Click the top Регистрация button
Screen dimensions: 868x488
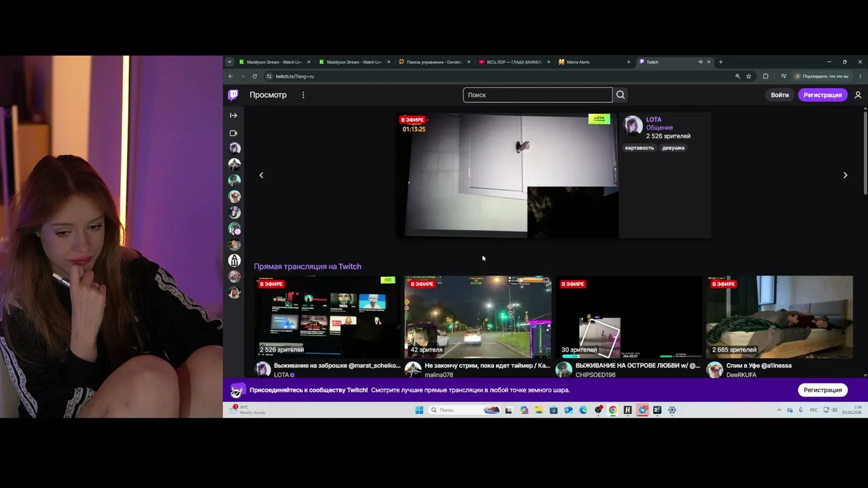pos(823,95)
